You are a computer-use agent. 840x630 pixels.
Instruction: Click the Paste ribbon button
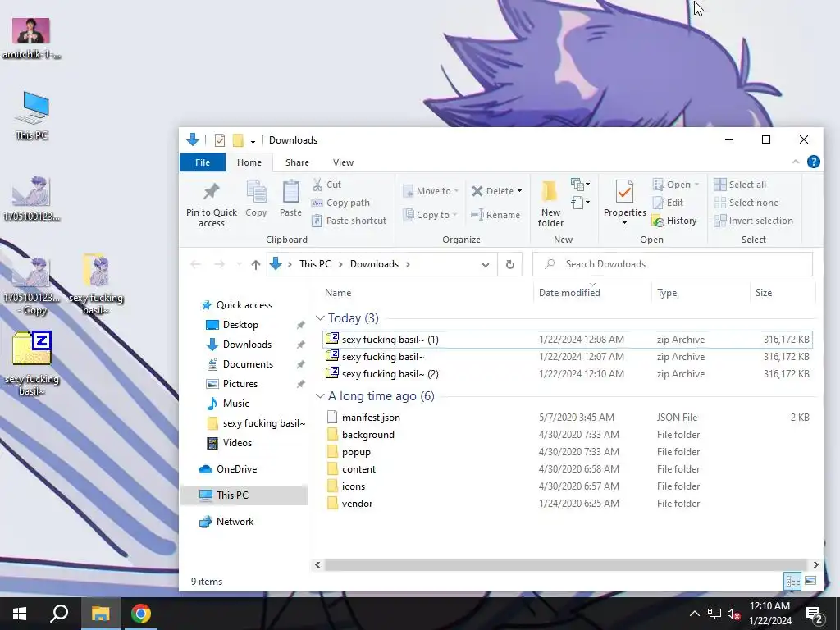[290, 199]
